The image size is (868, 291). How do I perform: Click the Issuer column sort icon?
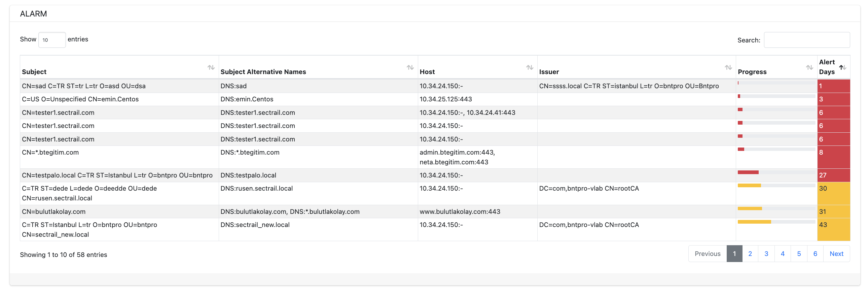tap(728, 67)
